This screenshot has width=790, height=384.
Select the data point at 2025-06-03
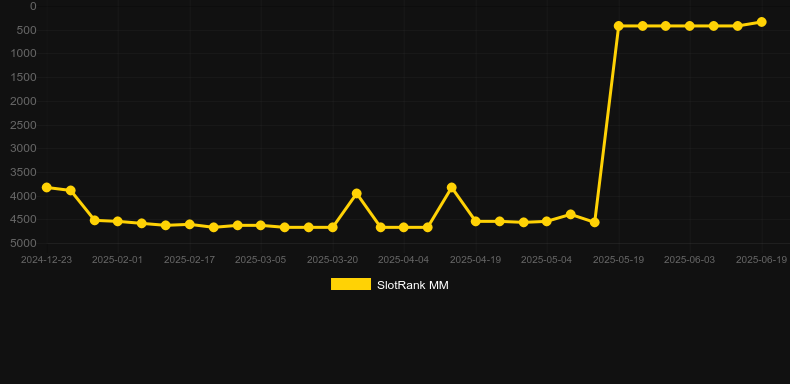(x=690, y=26)
